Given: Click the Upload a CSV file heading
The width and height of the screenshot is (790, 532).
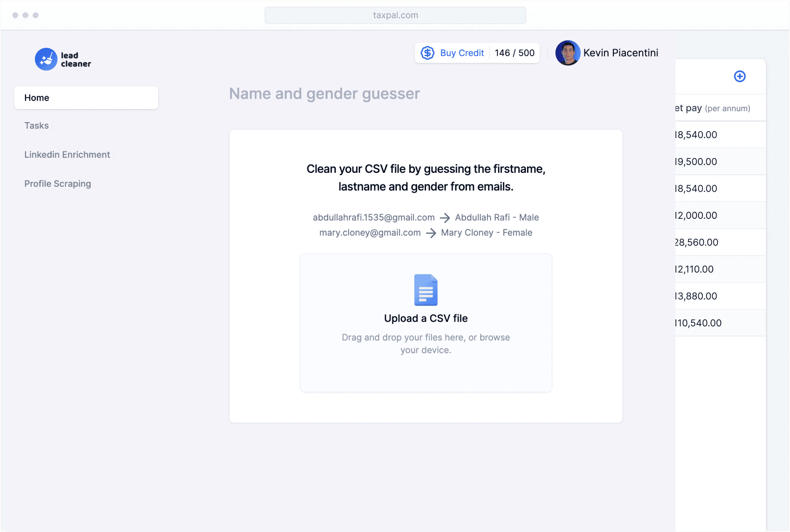Looking at the screenshot, I should pos(426,318).
